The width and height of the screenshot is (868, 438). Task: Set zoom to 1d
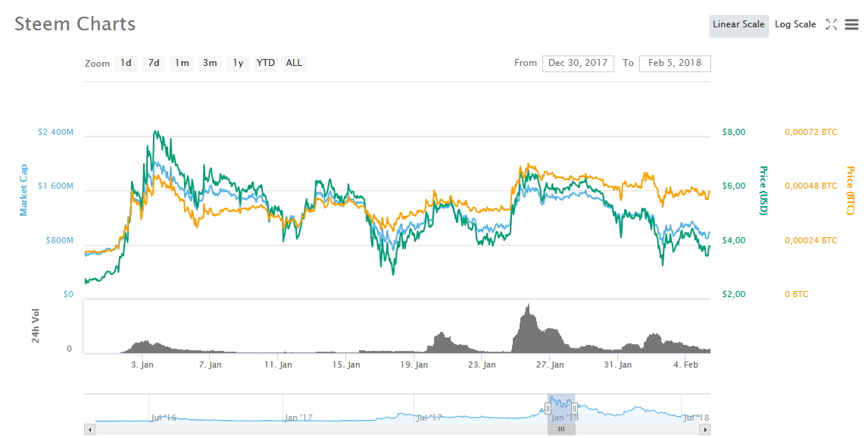126,63
